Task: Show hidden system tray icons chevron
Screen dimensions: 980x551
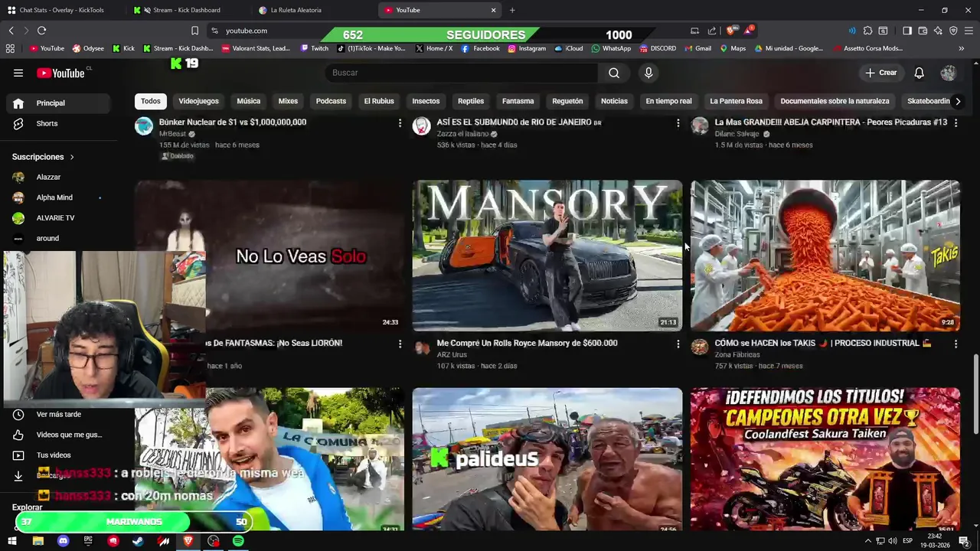Action: [867, 541]
